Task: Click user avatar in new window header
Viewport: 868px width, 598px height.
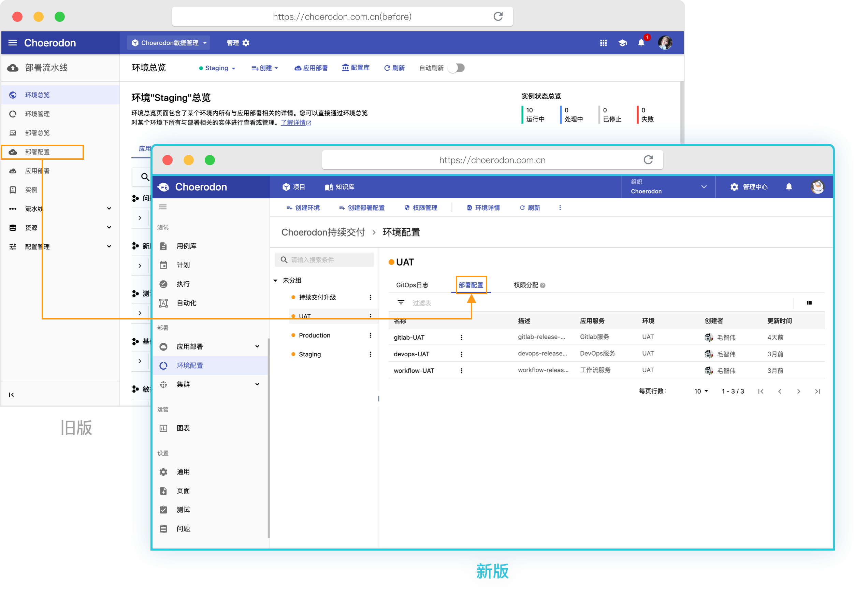Action: (817, 187)
